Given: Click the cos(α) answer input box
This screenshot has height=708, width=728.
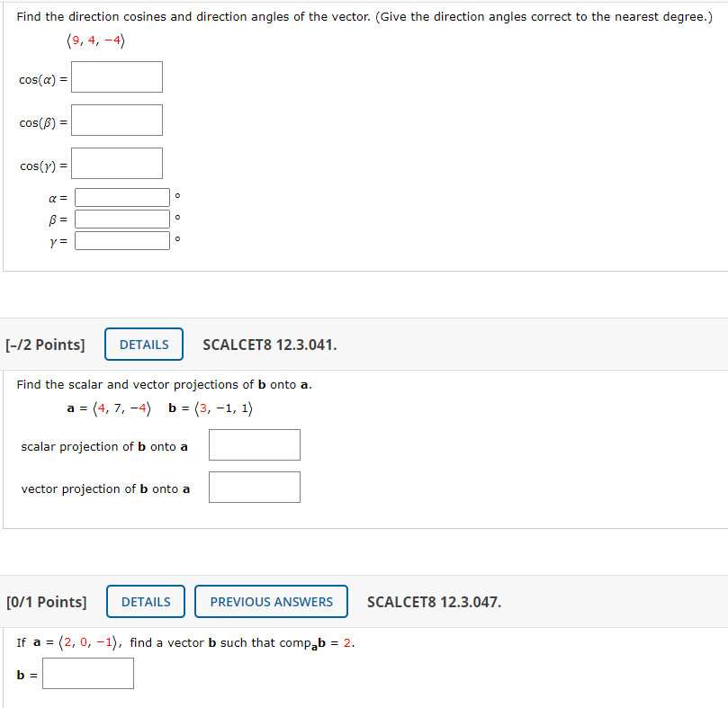Looking at the screenshot, I should (x=116, y=76).
